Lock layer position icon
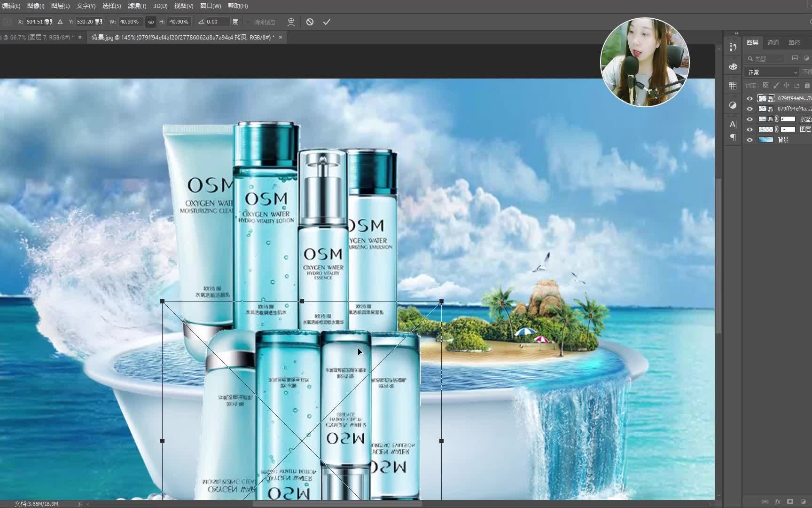812x508 pixels. pyautogui.click(x=786, y=85)
